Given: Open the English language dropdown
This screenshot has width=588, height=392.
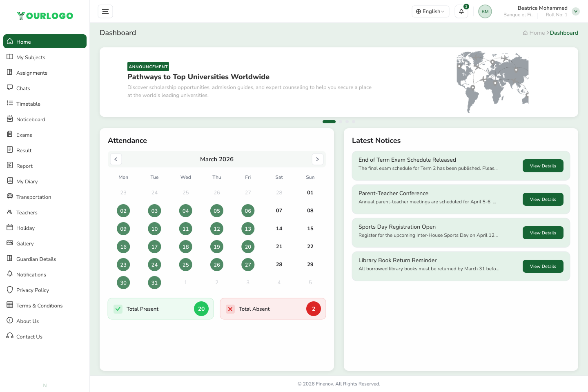Looking at the screenshot, I should pyautogui.click(x=430, y=11).
